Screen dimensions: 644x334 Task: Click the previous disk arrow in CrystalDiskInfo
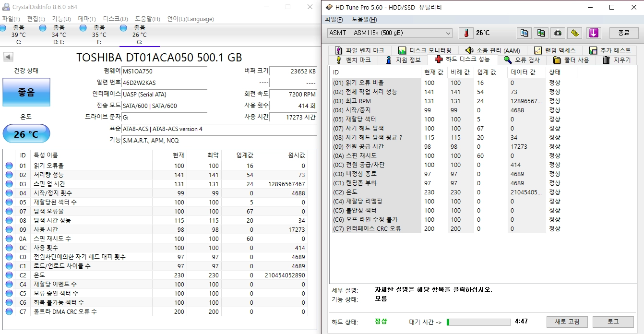(8, 57)
